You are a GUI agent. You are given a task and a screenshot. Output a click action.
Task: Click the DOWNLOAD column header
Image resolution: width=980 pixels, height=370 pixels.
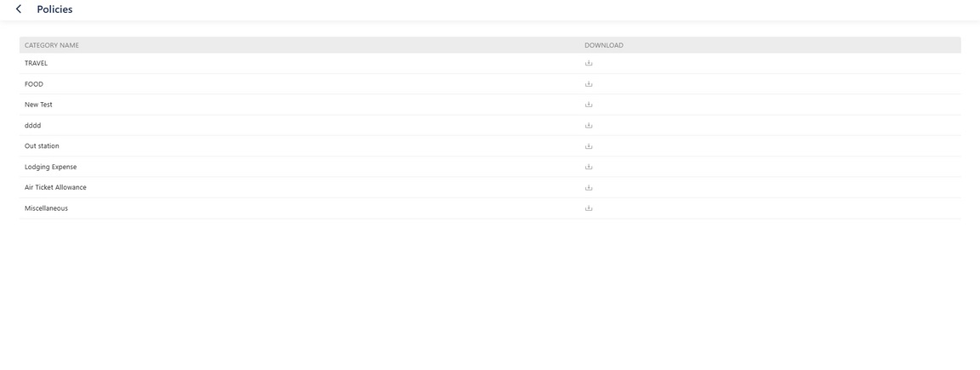click(x=604, y=45)
